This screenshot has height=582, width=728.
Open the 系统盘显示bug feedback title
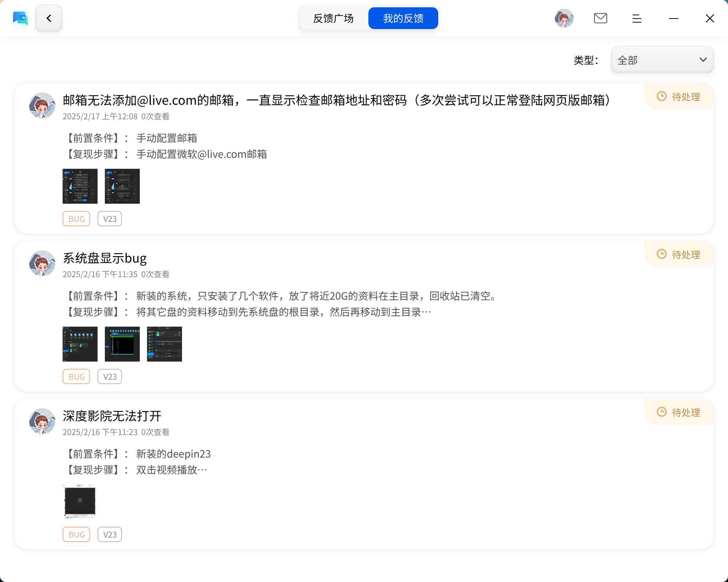[105, 258]
